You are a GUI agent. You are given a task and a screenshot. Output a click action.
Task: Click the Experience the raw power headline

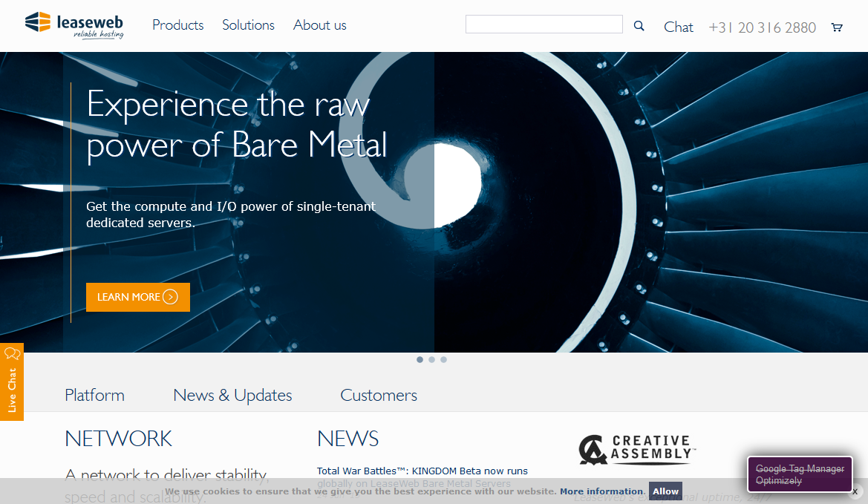[236, 125]
